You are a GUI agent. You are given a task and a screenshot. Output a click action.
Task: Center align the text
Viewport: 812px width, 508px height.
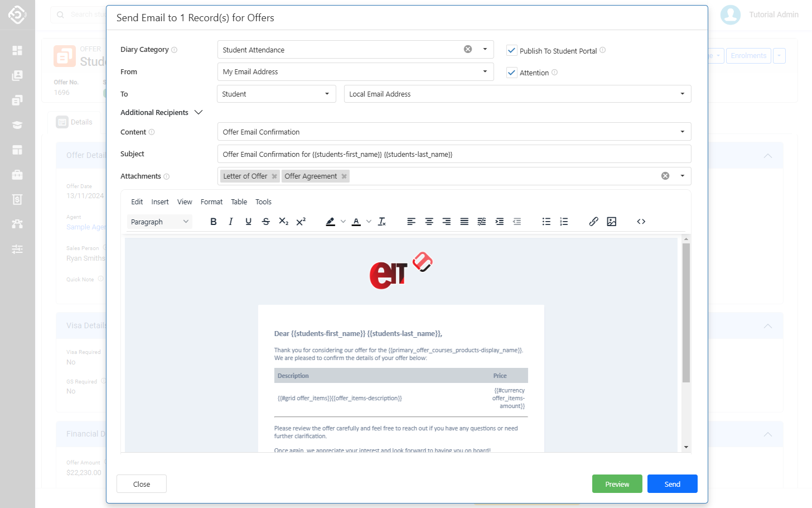[429, 222]
